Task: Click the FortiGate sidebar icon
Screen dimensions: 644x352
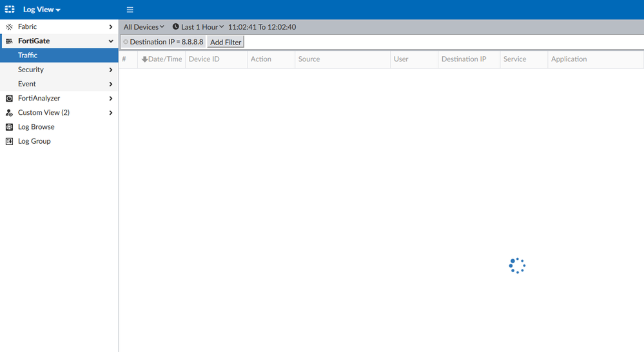Action: [x=9, y=41]
